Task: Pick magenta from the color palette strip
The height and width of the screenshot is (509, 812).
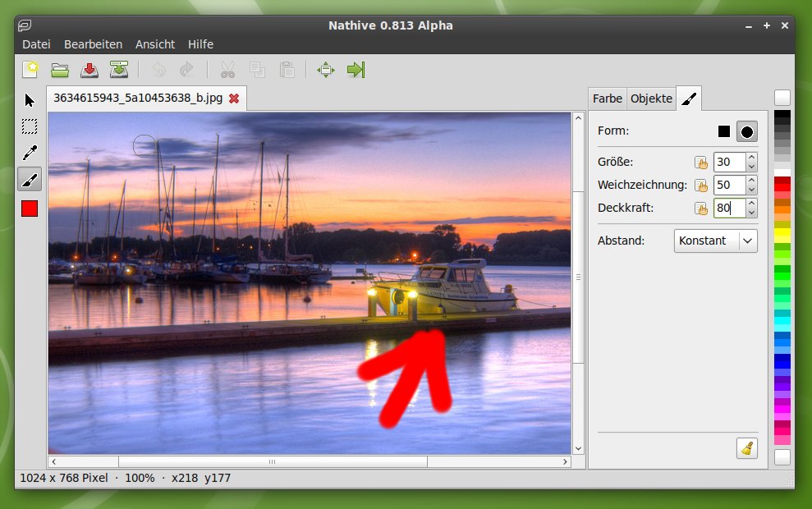Action: pos(782,409)
